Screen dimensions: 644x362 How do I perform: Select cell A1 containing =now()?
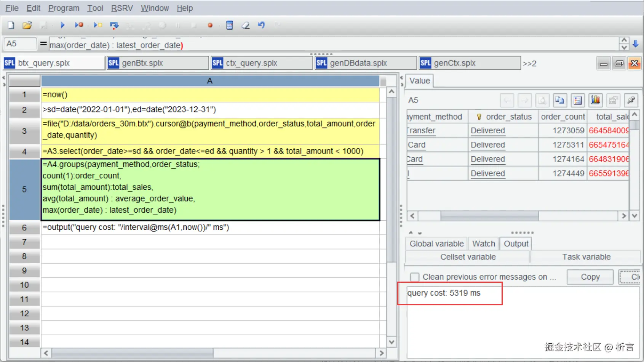click(210, 95)
